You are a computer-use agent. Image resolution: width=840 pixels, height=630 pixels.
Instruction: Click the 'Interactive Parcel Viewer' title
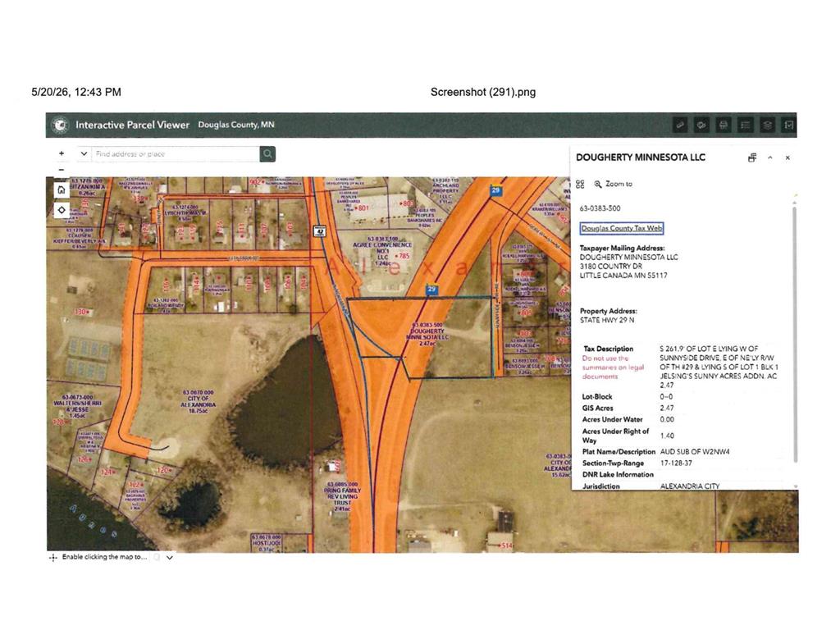[132, 125]
